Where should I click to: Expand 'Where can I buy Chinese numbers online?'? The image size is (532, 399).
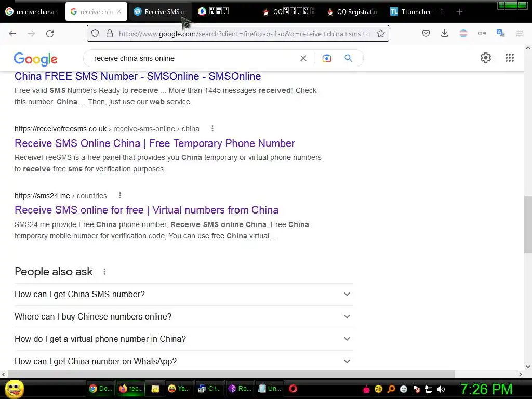pyautogui.click(x=184, y=316)
